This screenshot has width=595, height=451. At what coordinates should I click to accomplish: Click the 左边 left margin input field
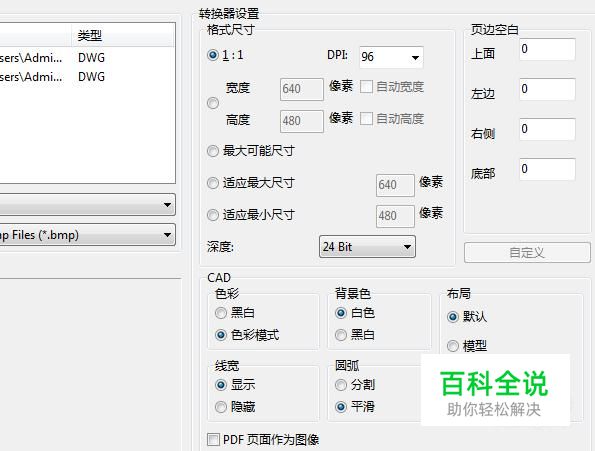(547, 89)
